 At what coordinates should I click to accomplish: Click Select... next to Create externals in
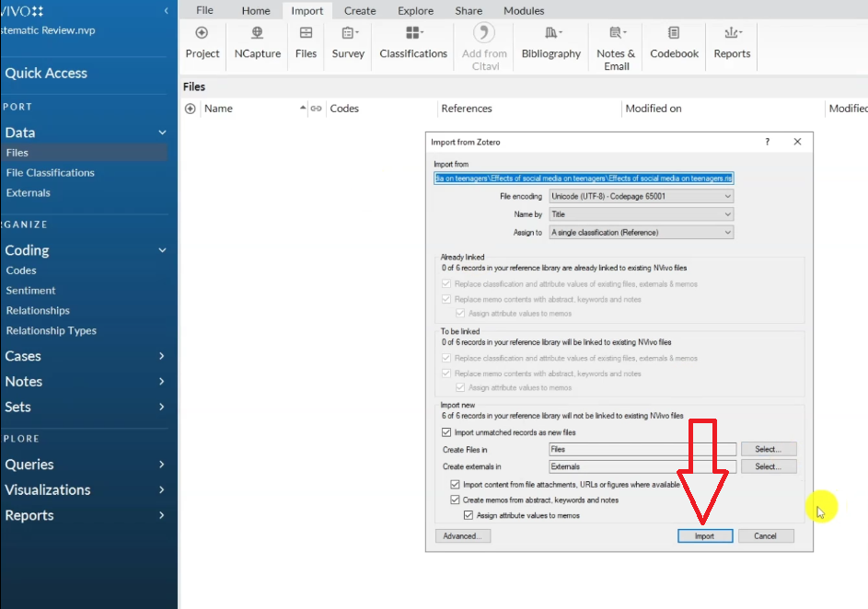(x=769, y=466)
